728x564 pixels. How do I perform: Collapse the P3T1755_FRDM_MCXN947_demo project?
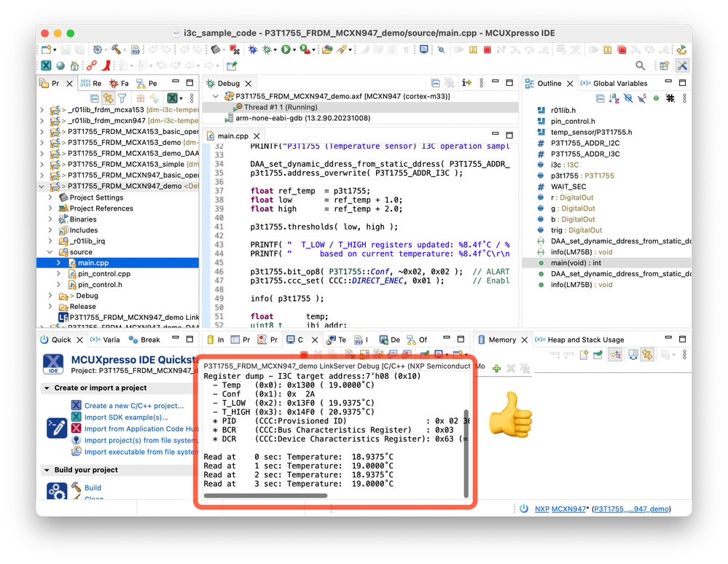point(42,186)
